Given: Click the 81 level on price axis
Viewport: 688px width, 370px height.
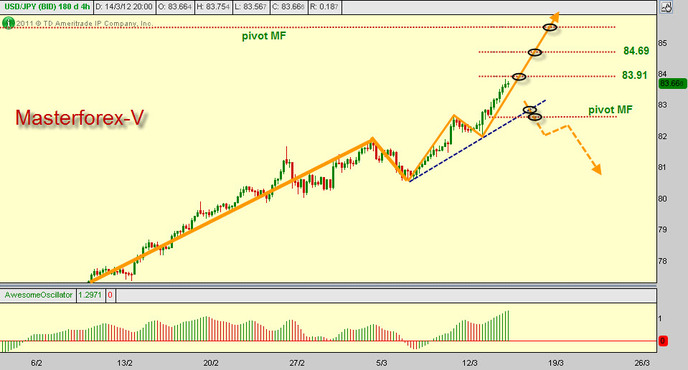Looking at the screenshot, I should (663, 167).
